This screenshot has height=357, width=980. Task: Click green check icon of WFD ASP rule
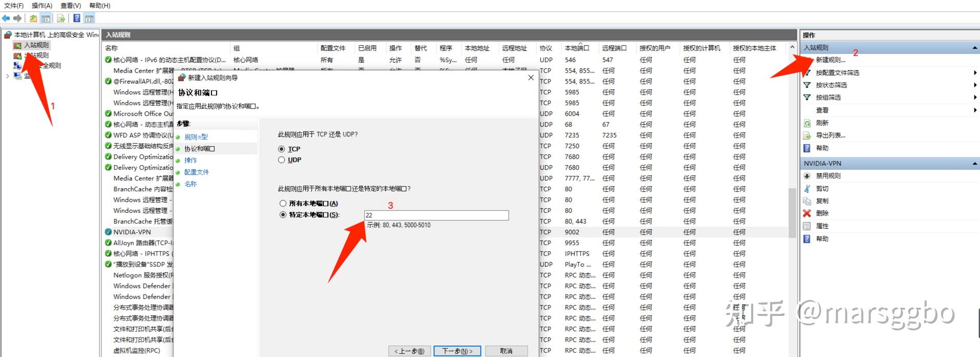tap(108, 135)
